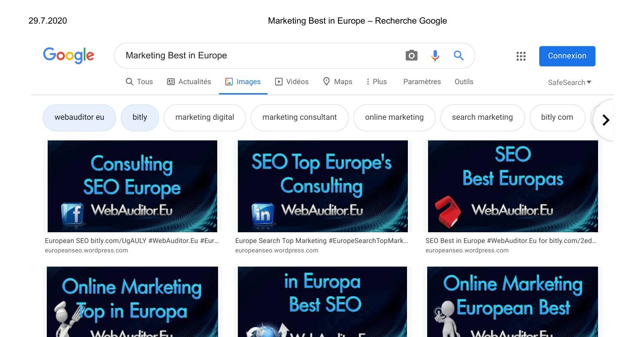Click the Maps pin icon
The height and width of the screenshot is (337, 644).
[327, 82]
